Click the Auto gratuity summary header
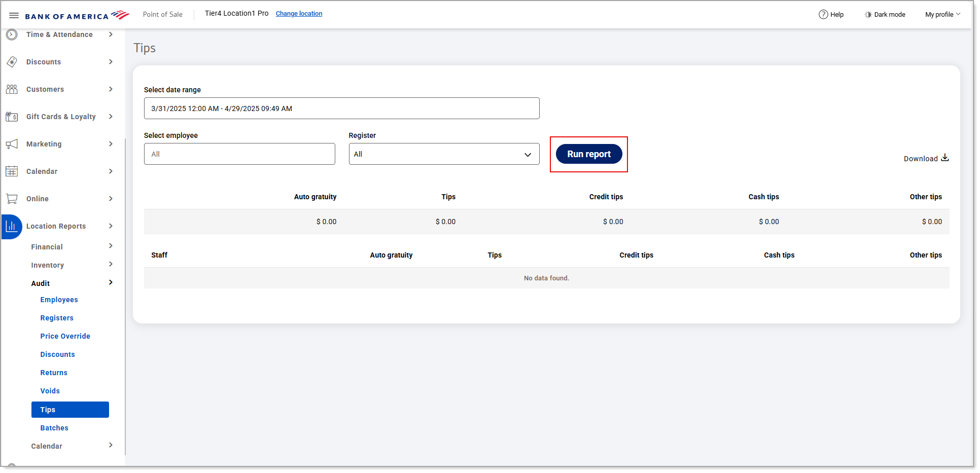Image resolution: width=980 pixels, height=473 pixels. [x=315, y=197]
